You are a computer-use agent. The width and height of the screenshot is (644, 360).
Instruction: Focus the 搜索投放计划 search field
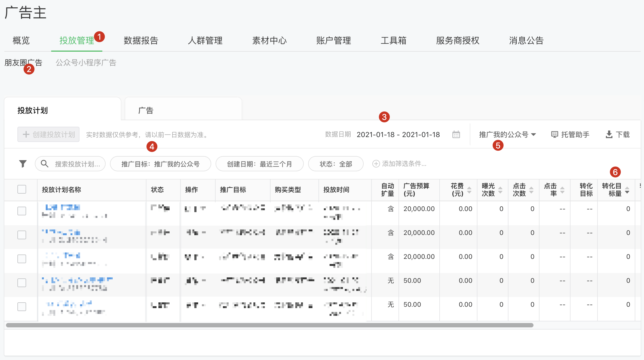(70, 164)
